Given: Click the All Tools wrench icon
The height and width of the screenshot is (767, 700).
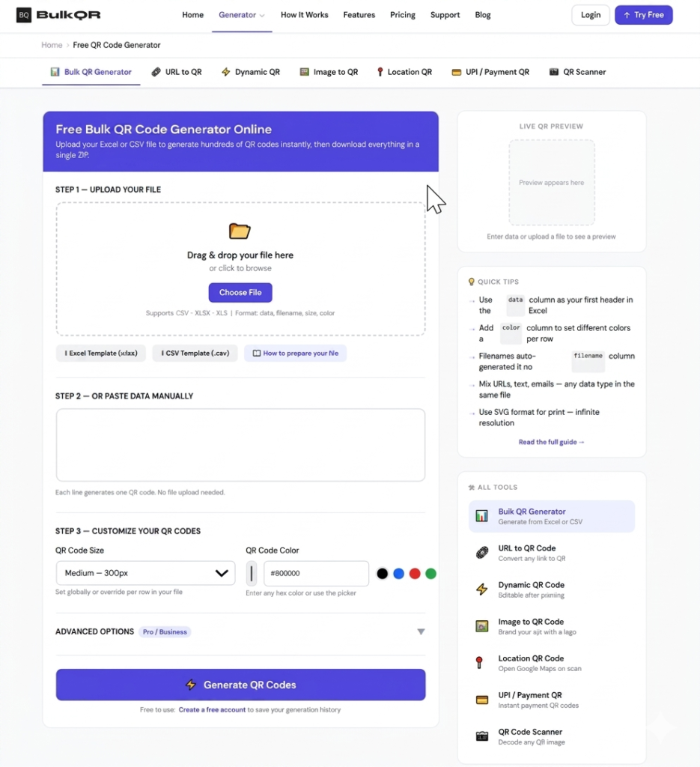Looking at the screenshot, I should (x=471, y=487).
